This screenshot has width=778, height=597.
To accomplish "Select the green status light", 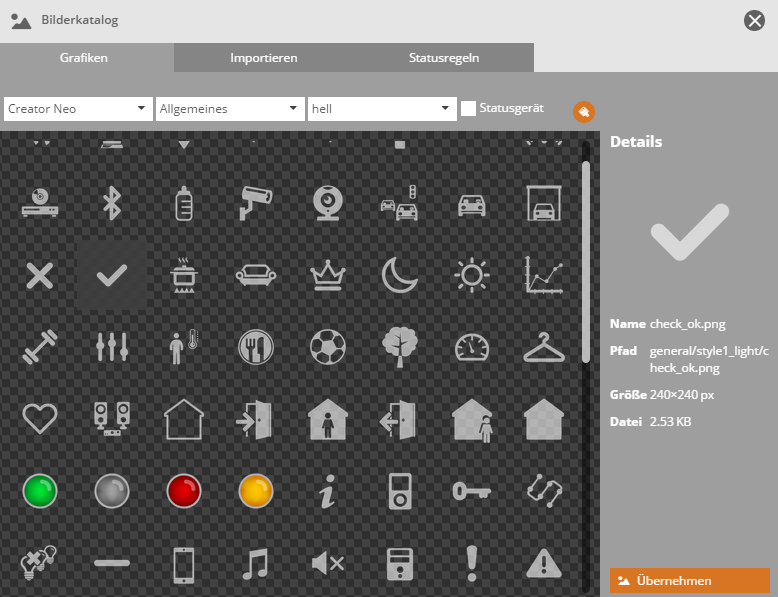I will [40, 491].
